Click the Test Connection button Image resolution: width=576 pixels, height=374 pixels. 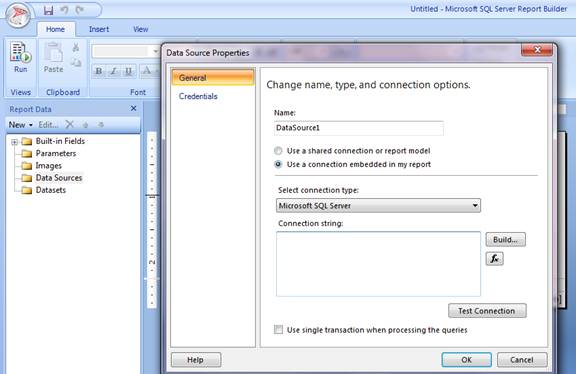(487, 311)
